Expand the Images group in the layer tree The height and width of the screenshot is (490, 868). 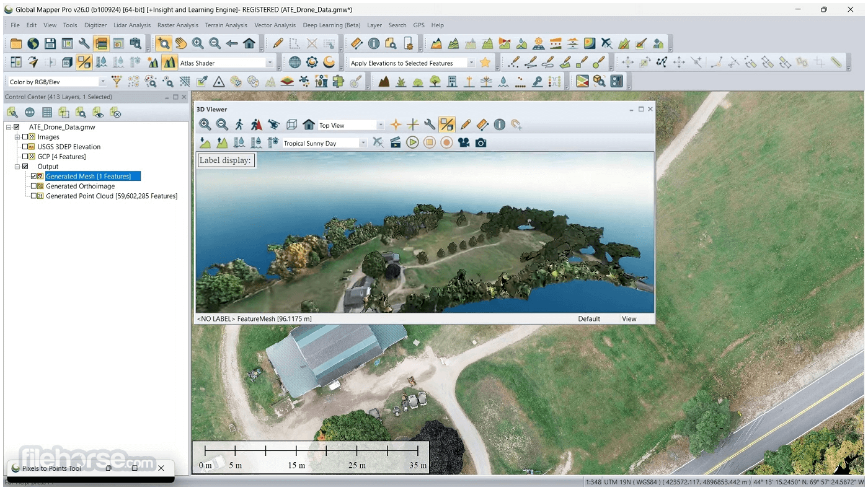[17, 137]
